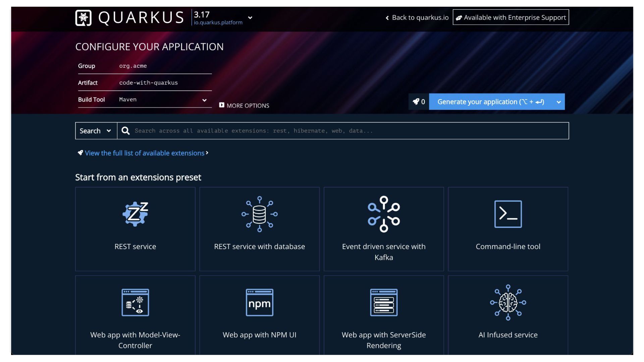This screenshot has height=362, width=644.
Task: Click the magnifying glass search icon
Action: [x=125, y=131]
